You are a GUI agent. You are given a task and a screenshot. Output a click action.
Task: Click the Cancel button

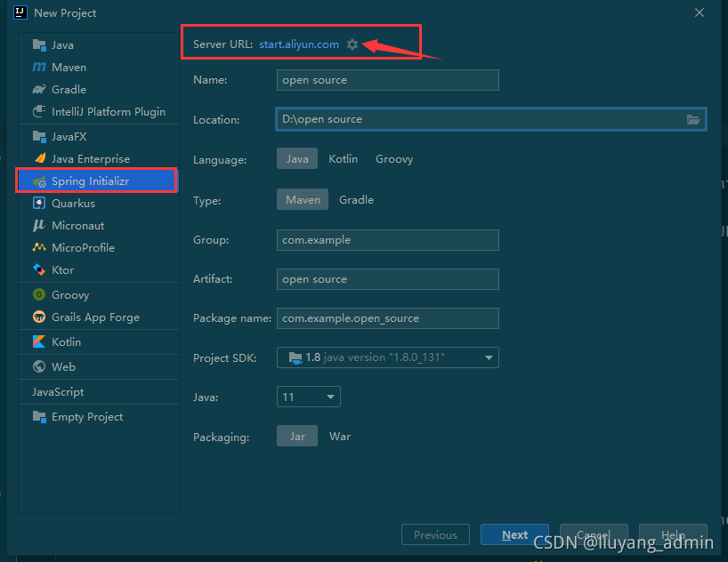tap(594, 534)
